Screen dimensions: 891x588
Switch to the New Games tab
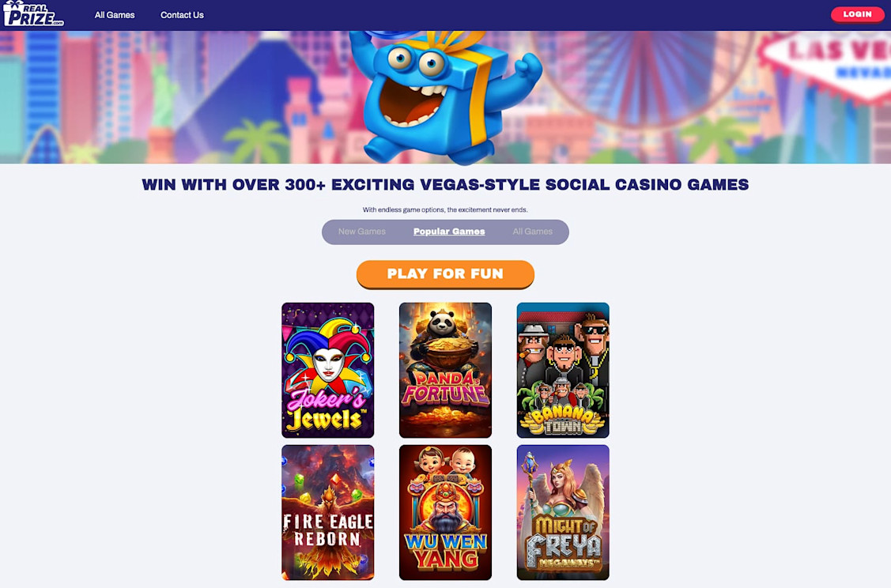[x=362, y=232]
